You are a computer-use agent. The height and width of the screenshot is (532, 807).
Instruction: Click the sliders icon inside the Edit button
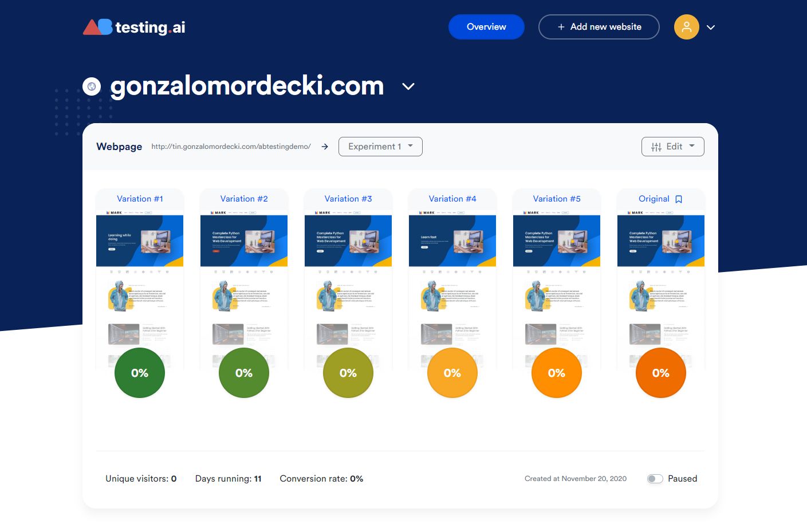click(656, 147)
